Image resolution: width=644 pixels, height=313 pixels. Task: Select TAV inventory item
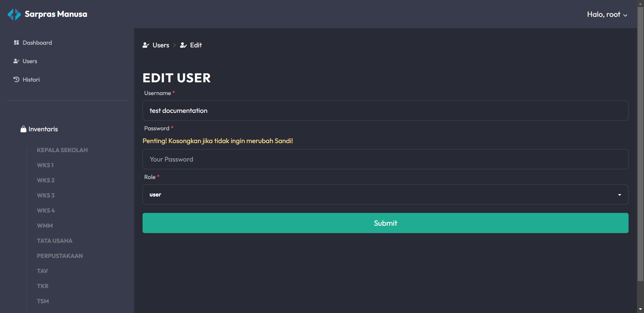point(42,271)
